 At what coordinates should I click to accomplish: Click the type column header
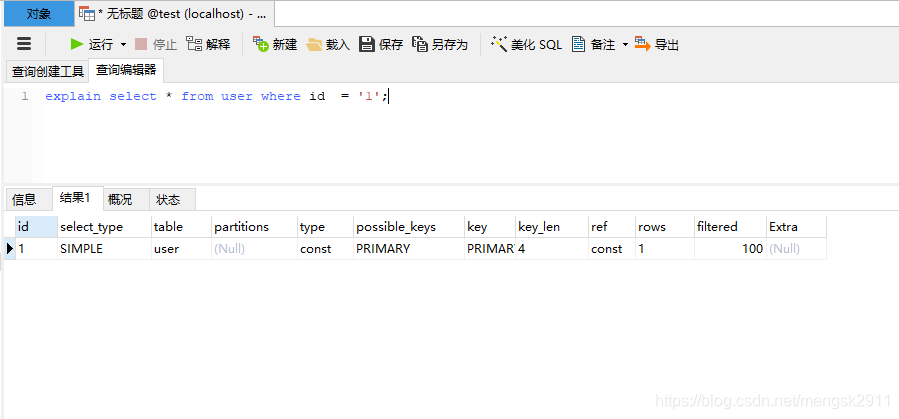[x=326, y=227]
